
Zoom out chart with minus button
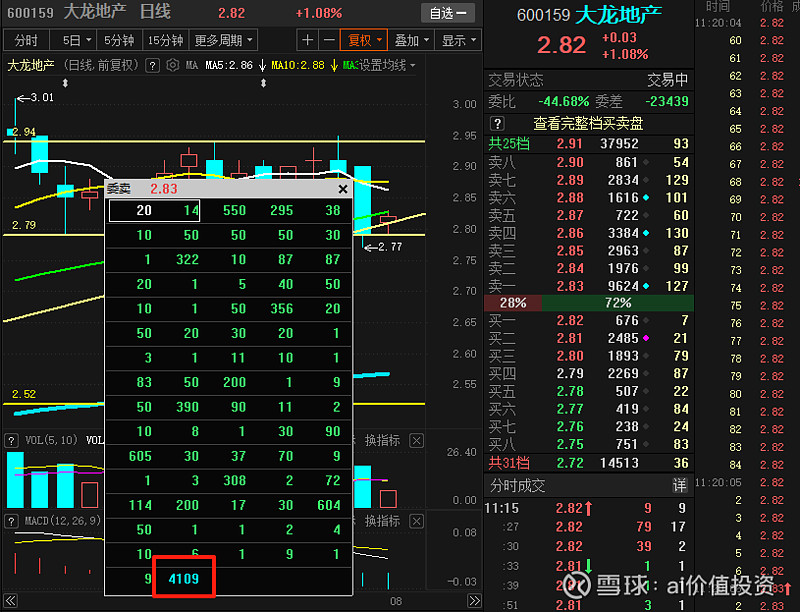(330, 40)
